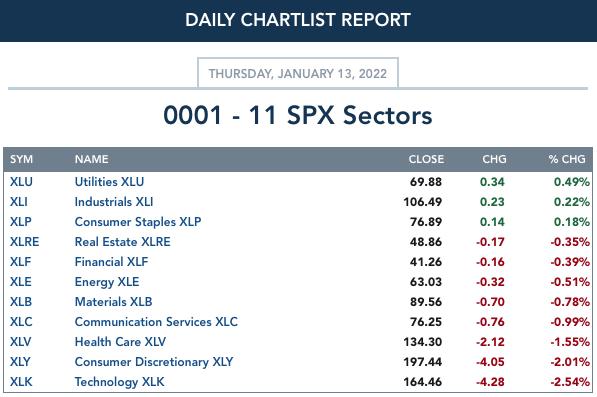Open Industrials XLI chart link
This screenshot has width=597, height=397.
(x=114, y=202)
